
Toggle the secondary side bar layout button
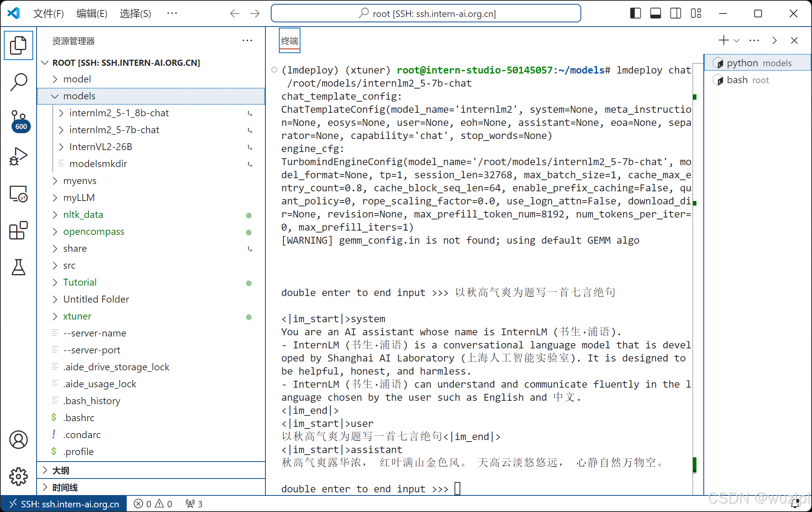coord(675,13)
